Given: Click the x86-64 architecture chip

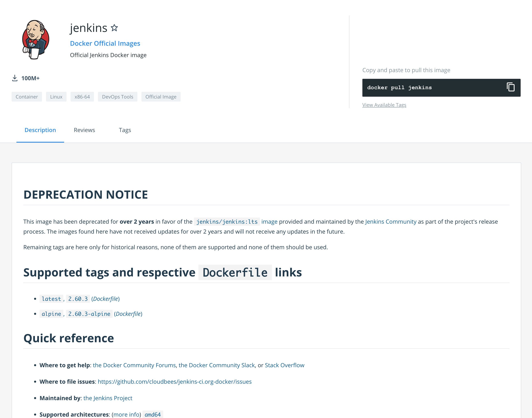Looking at the screenshot, I should tap(82, 97).
